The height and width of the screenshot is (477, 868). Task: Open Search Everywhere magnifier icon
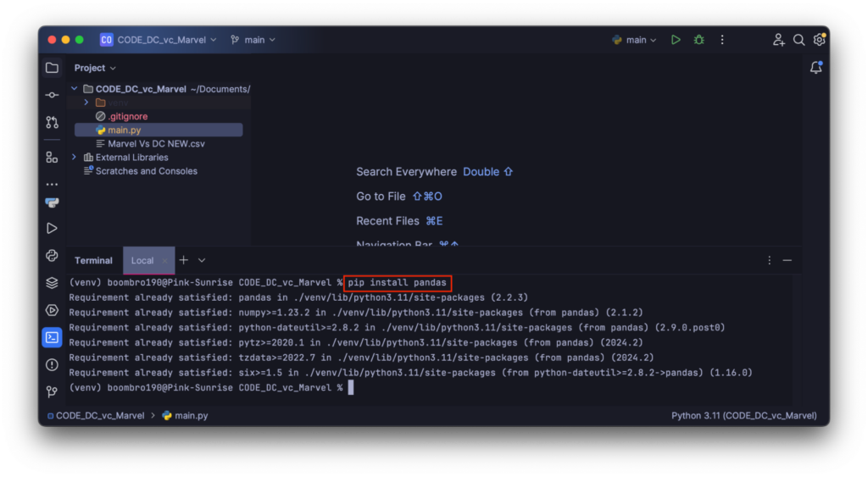798,40
